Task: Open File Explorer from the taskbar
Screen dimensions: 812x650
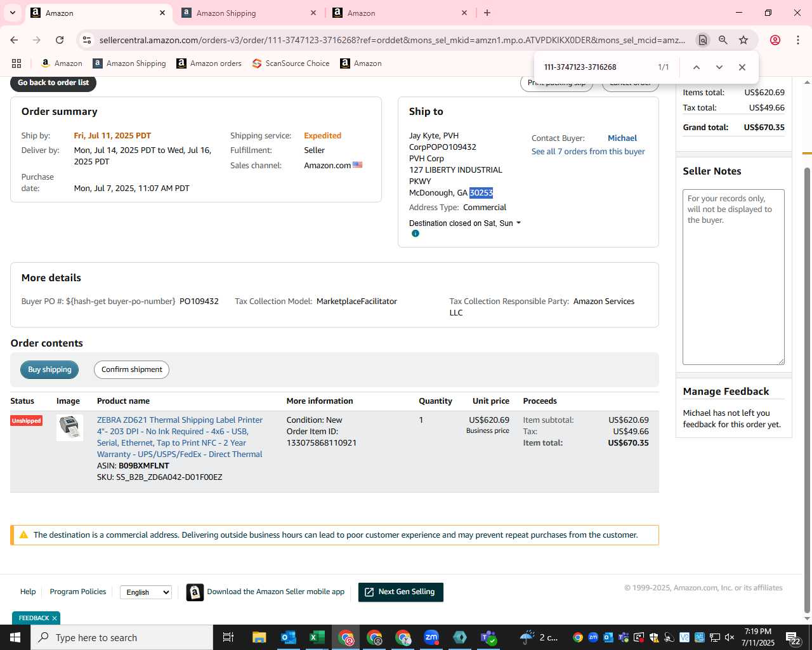Action: [259, 637]
